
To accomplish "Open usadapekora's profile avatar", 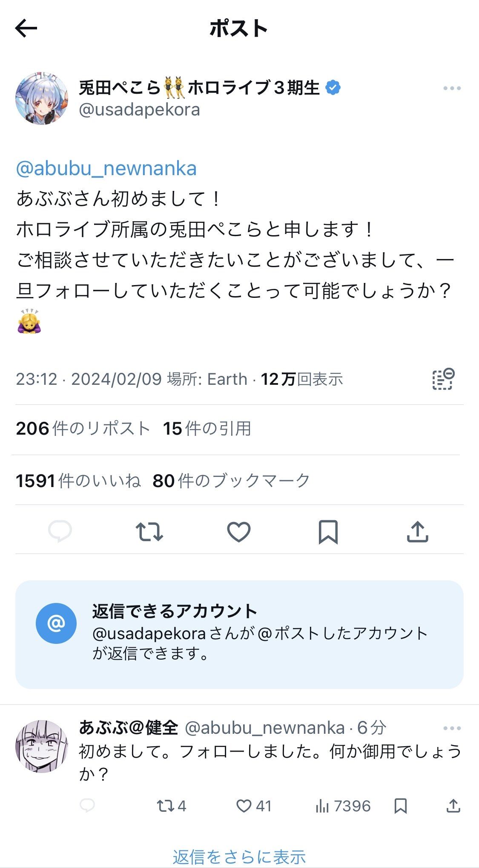I will click(x=41, y=98).
